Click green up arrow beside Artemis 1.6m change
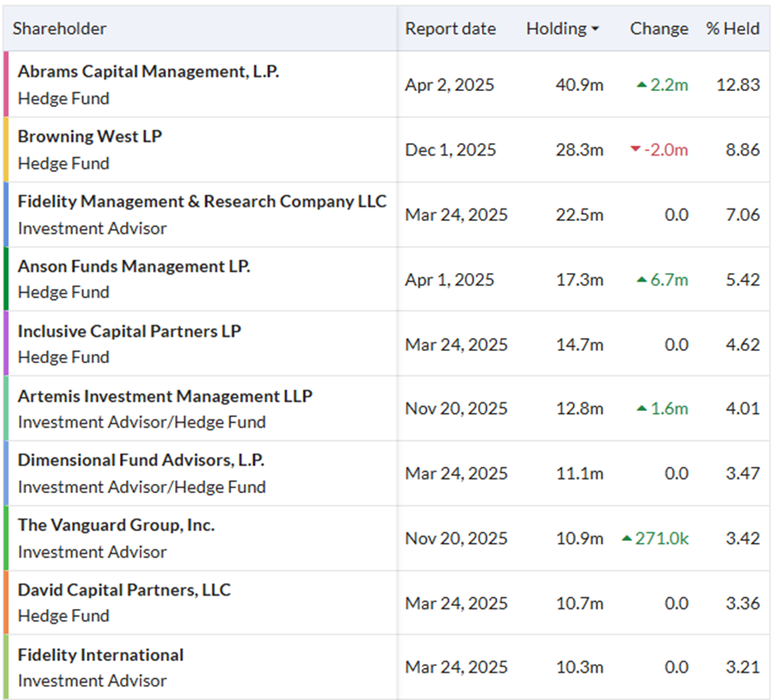The image size is (778, 700). [x=641, y=409]
